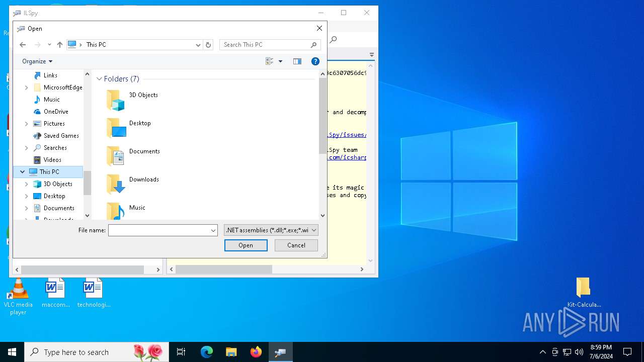
Task: Open Task View from taskbar
Action: 181,352
